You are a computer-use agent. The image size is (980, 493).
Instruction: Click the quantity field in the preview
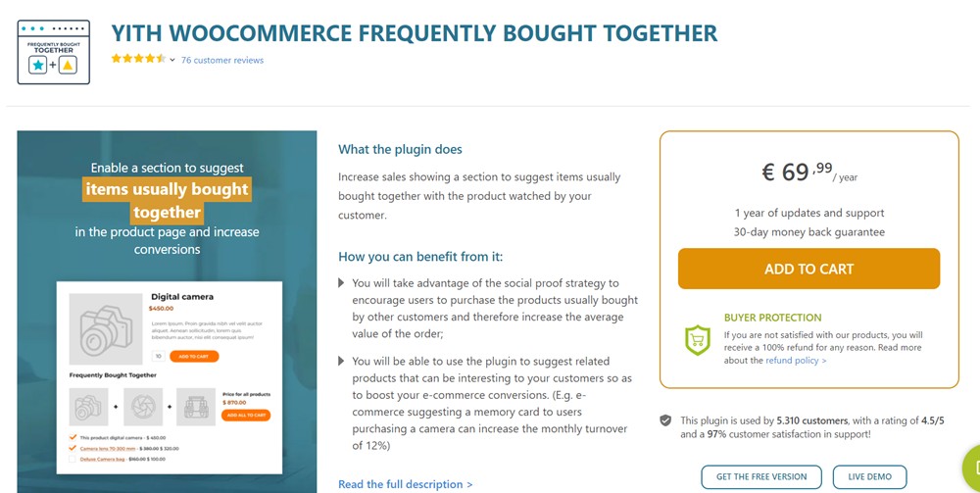158,357
